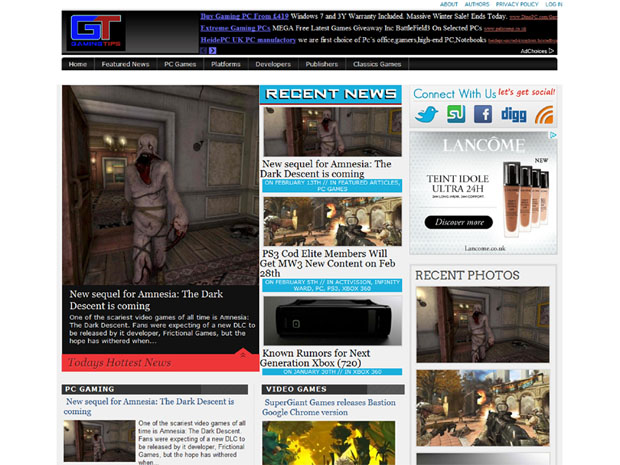Click the MW3 shooter thumbnail in Recent News

tap(333, 221)
